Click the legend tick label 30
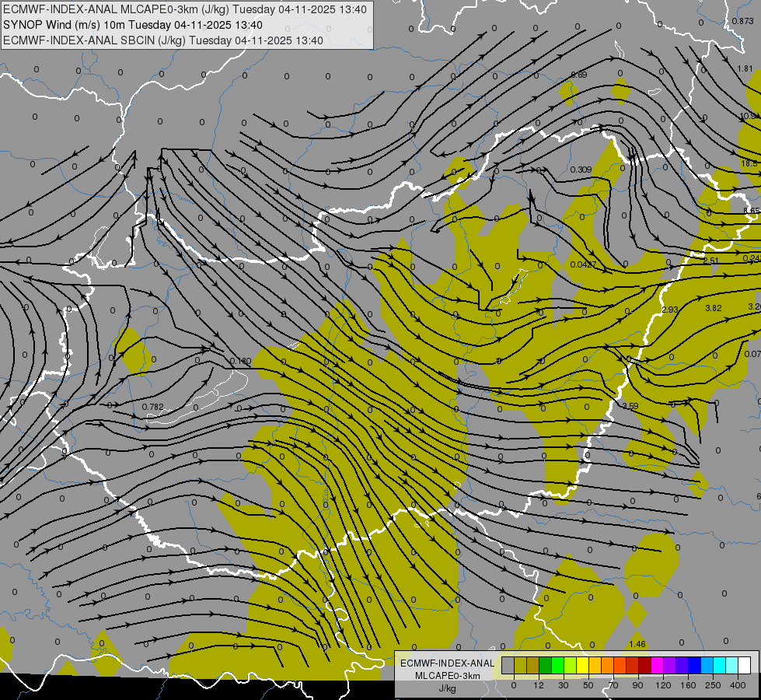The width and height of the screenshot is (761, 700). tap(564, 685)
